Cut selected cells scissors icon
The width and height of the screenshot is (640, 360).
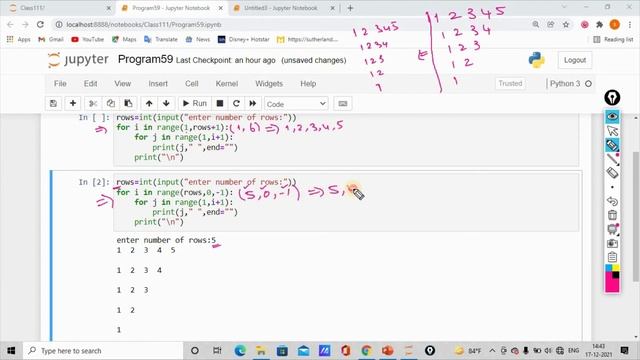pyautogui.click(x=93, y=104)
